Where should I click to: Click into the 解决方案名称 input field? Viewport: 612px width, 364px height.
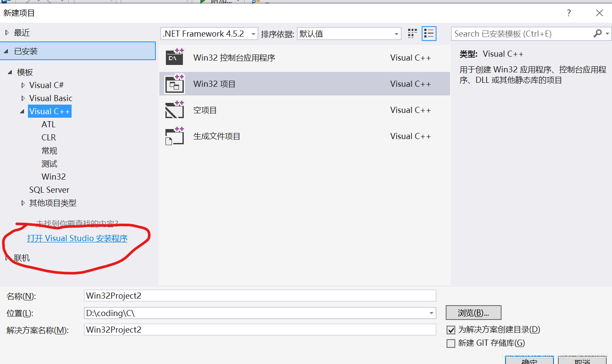(x=260, y=330)
